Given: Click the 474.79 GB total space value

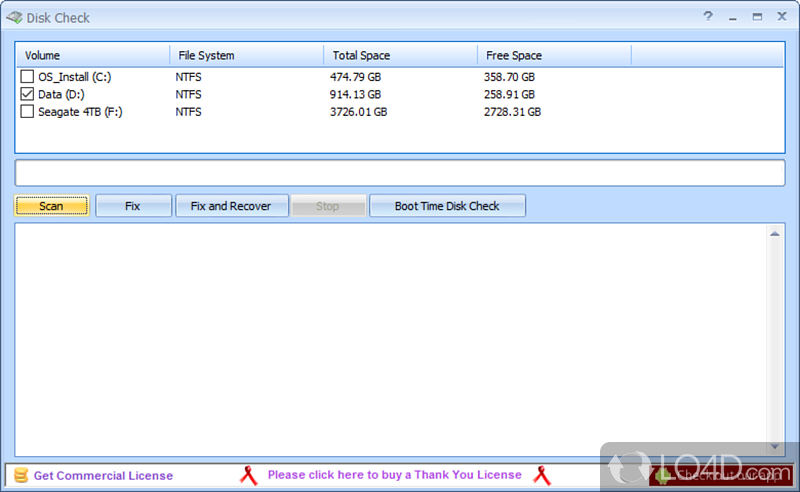Looking at the screenshot, I should [355, 77].
